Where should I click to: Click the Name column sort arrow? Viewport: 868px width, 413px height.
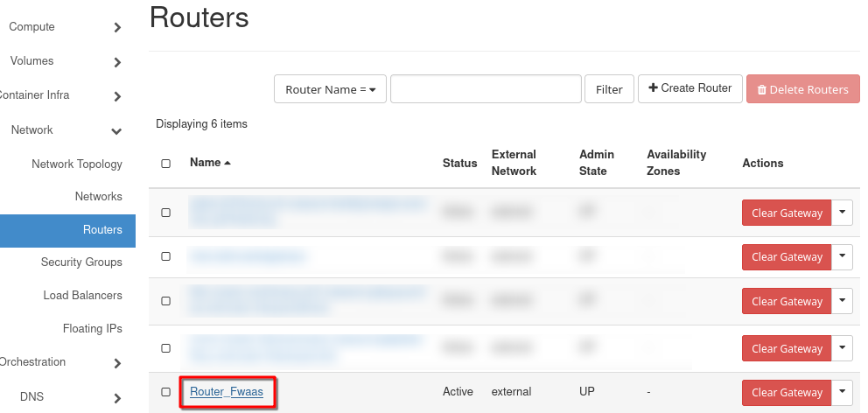[227, 163]
